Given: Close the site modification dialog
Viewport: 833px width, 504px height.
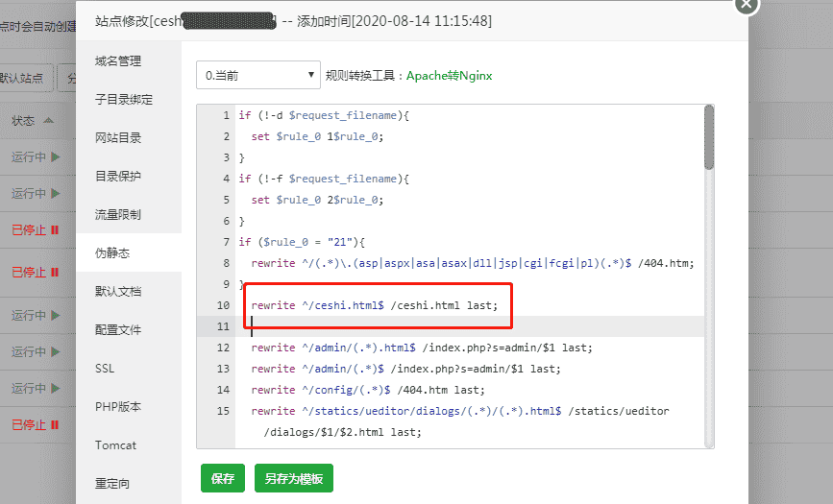Looking at the screenshot, I should [747, 4].
